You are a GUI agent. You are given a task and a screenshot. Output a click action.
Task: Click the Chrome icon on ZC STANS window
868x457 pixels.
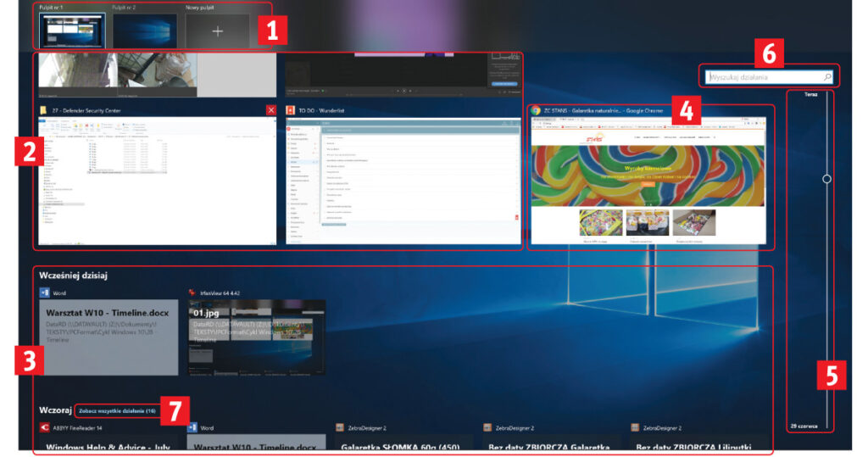point(536,110)
